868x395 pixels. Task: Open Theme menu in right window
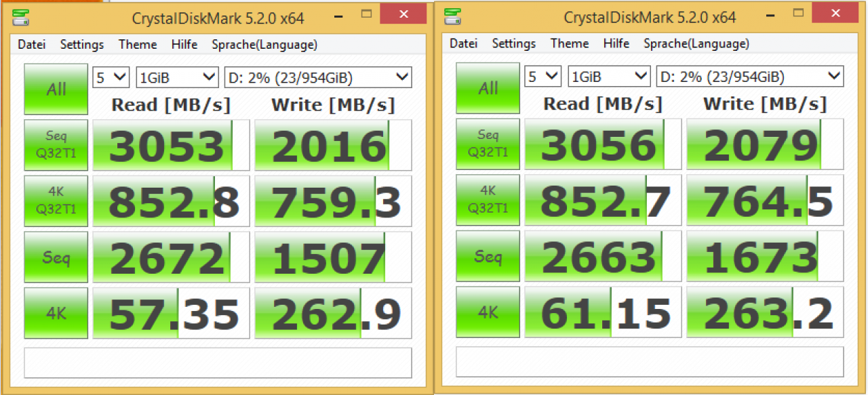click(570, 43)
